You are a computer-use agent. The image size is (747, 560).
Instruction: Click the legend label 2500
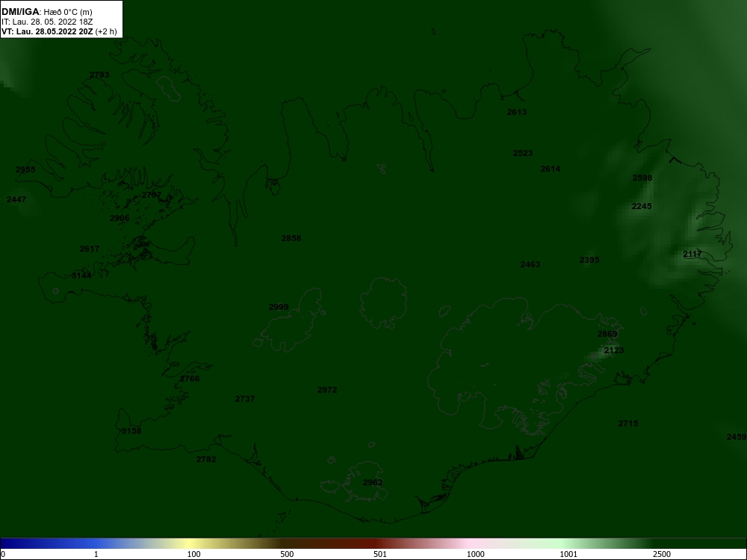pyautogui.click(x=662, y=554)
